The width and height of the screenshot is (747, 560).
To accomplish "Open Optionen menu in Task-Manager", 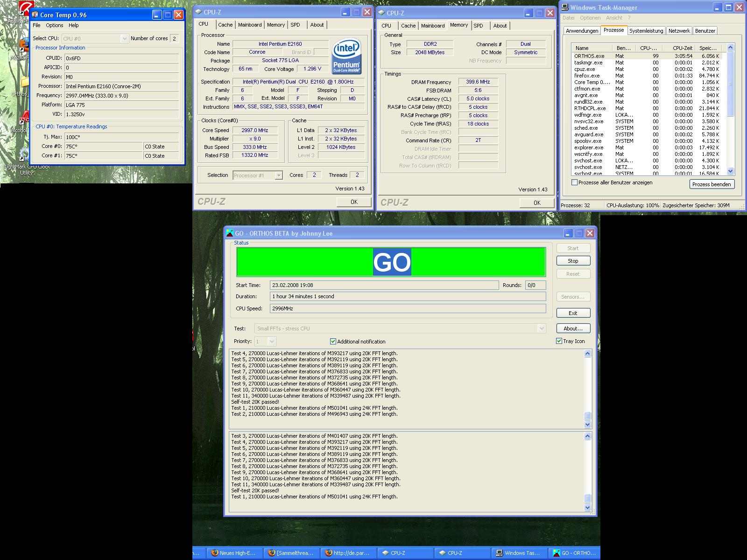I will pos(590,18).
